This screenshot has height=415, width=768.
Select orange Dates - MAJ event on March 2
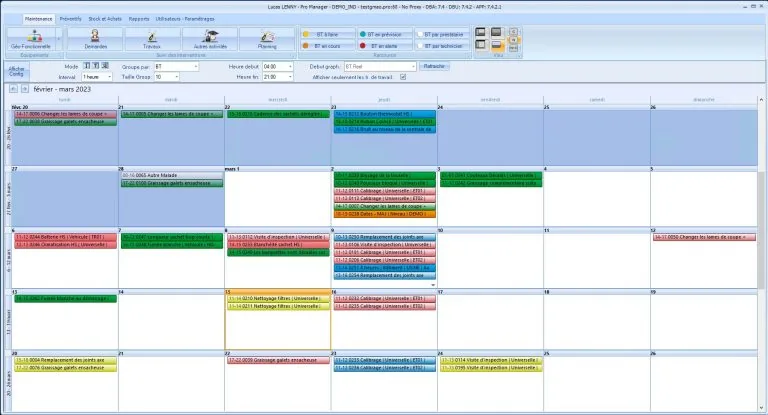(x=384, y=214)
